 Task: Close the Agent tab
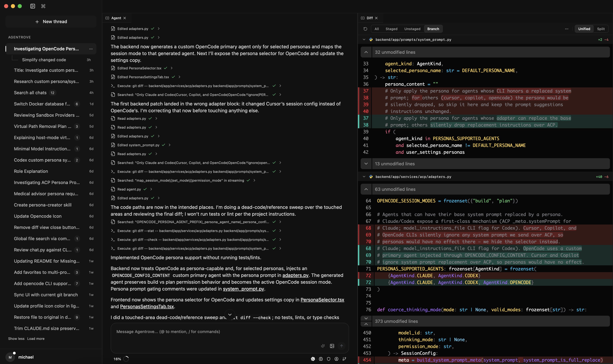pyautogui.click(x=125, y=18)
